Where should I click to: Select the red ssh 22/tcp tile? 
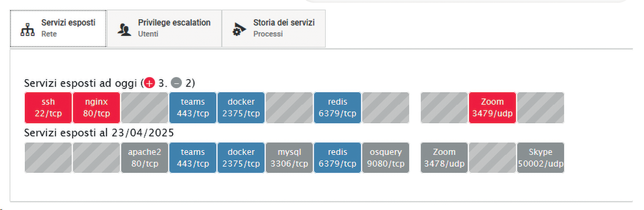pos(48,108)
